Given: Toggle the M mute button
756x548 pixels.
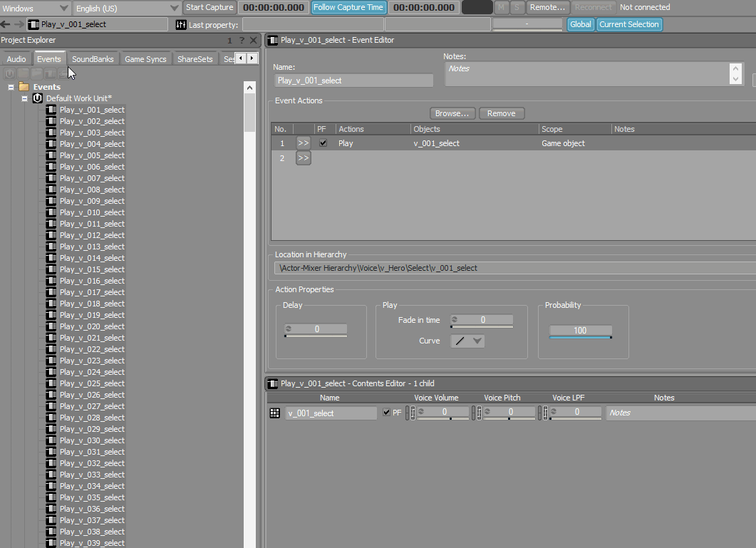Looking at the screenshot, I should click(502, 7).
